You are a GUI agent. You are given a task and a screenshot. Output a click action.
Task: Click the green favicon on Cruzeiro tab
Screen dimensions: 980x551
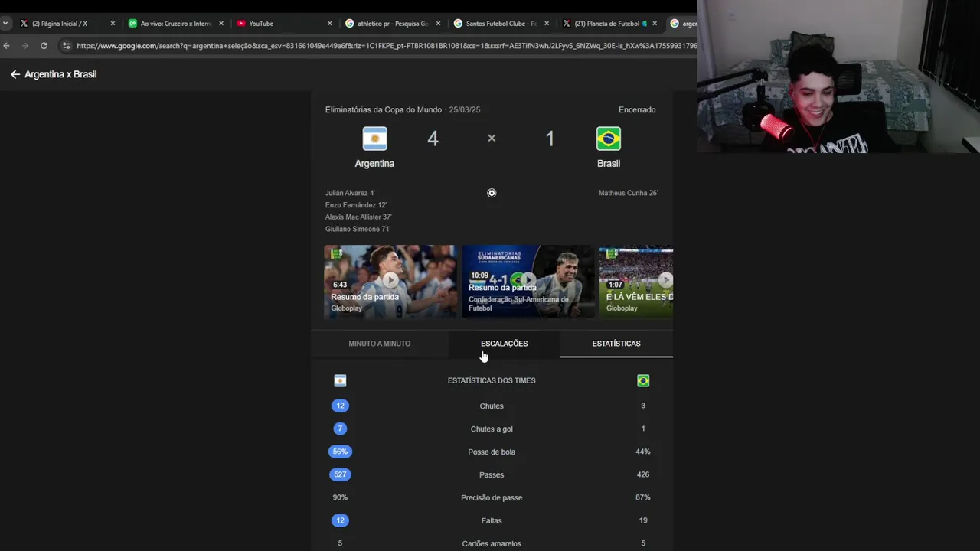click(132, 24)
